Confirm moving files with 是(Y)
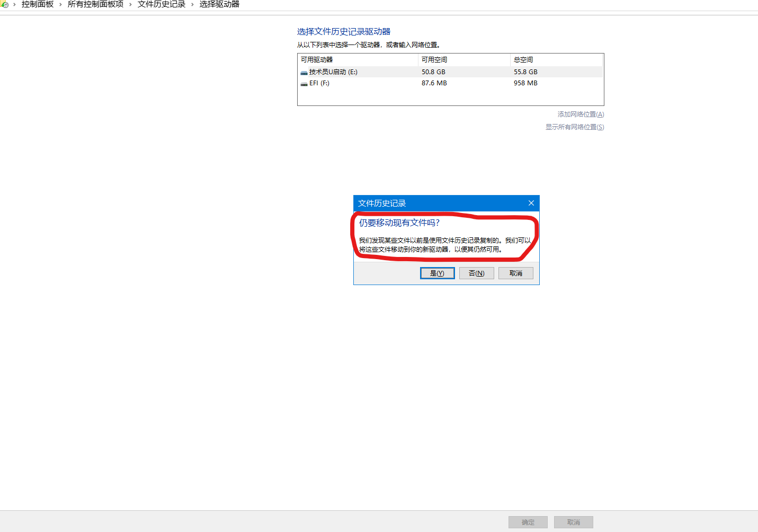Screen dimensions: 758x532 click(x=438, y=273)
